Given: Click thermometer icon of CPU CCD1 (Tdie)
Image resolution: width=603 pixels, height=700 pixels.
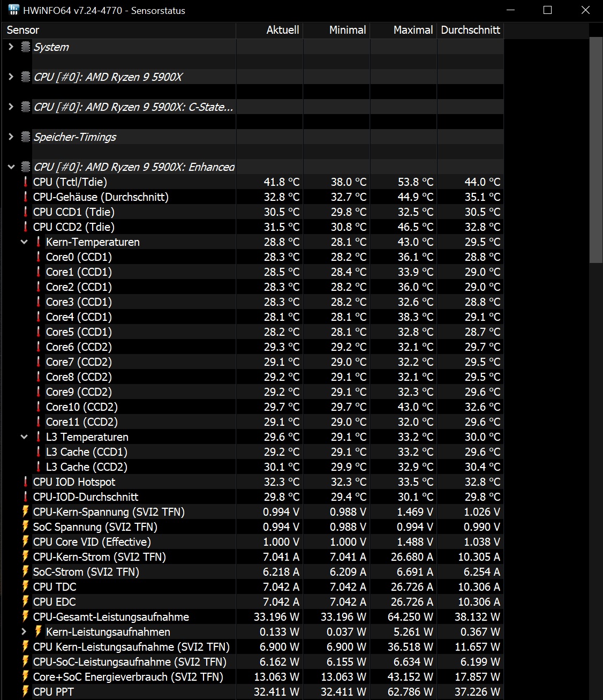Looking at the screenshot, I should [25, 212].
